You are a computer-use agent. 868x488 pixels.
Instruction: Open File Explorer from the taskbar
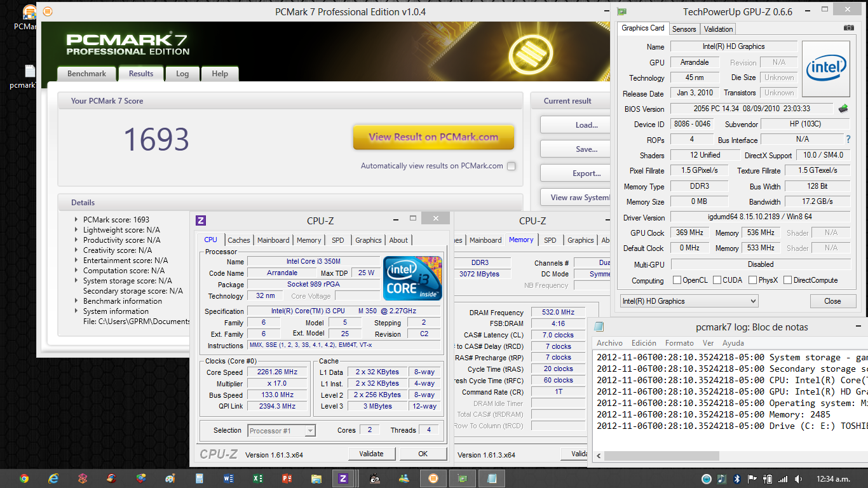click(x=316, y=478)
